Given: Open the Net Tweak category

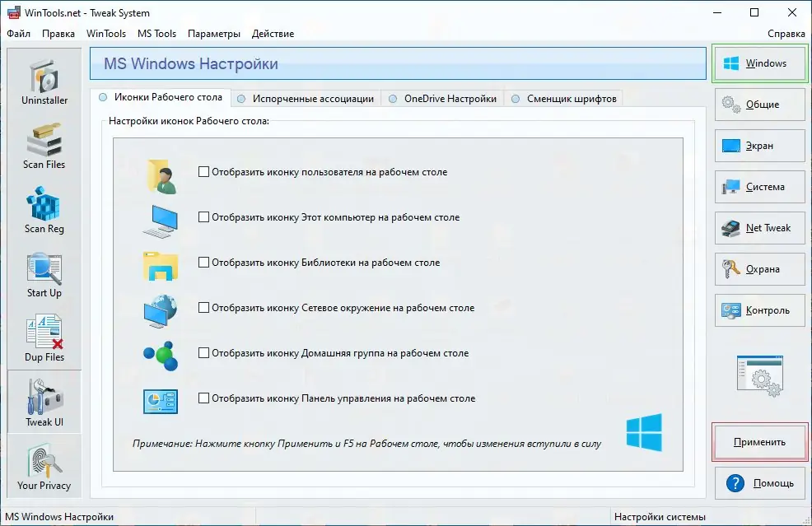Looking at the screenshot, I should (x=759, y=228).
